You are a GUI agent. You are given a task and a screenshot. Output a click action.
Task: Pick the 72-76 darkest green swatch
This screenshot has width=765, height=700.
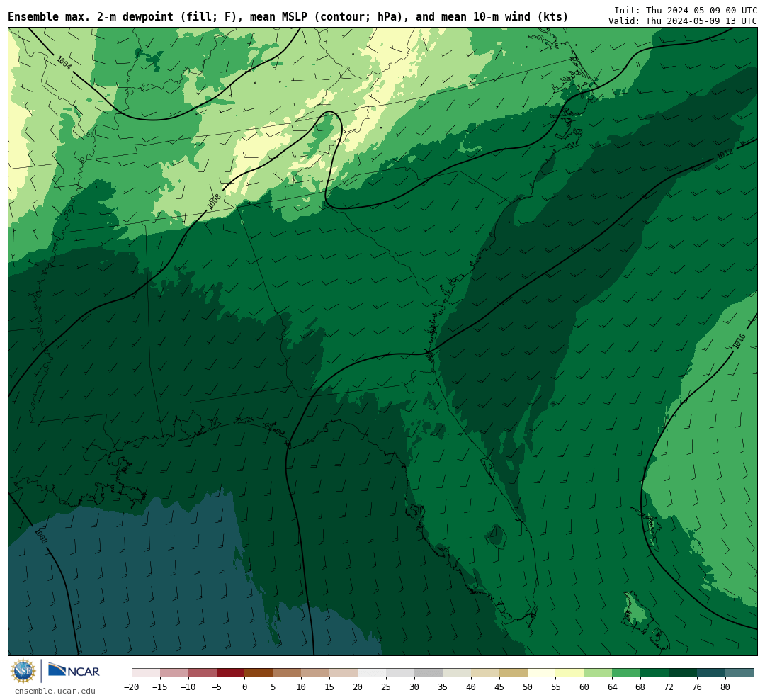[x=683, y=673]
